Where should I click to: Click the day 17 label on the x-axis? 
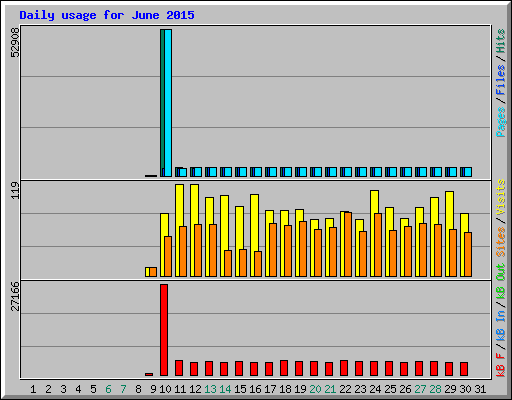coord(270,389)
